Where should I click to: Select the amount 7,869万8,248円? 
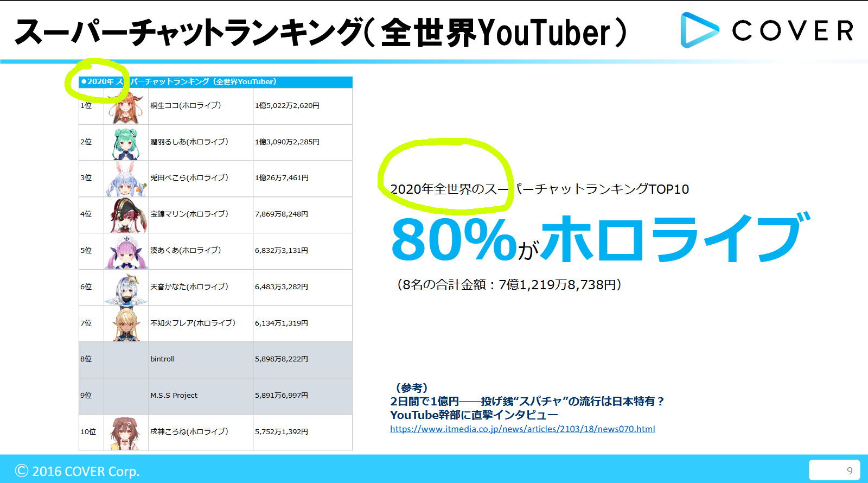tap(282, 214)
